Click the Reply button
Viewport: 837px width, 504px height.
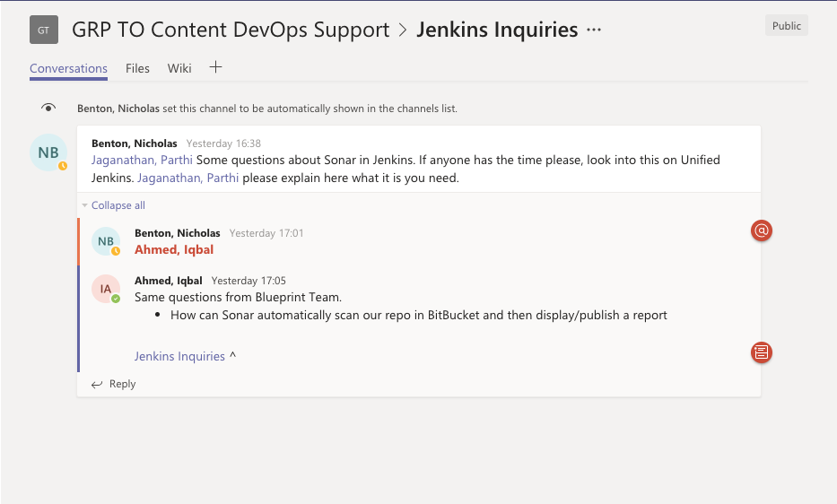coord(113,385)
